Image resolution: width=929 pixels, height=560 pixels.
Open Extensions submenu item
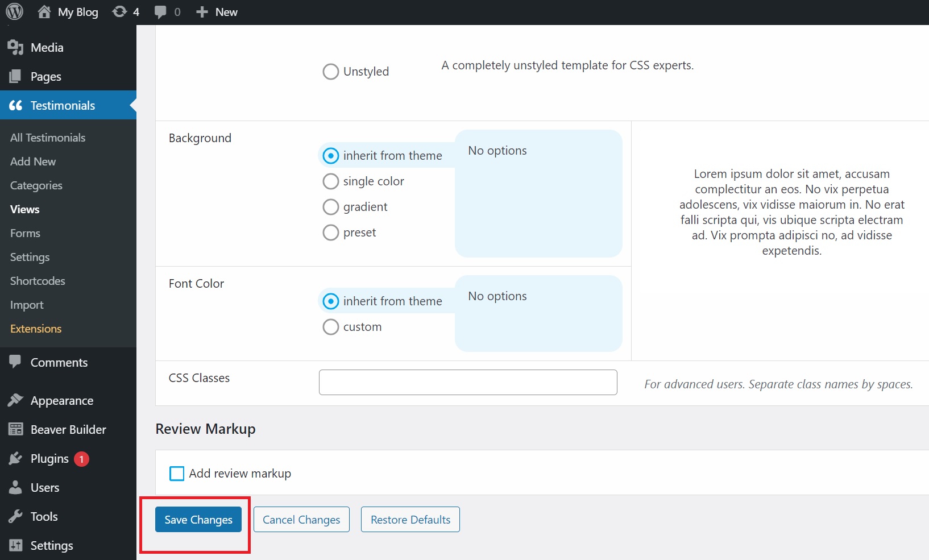(36, 329)
